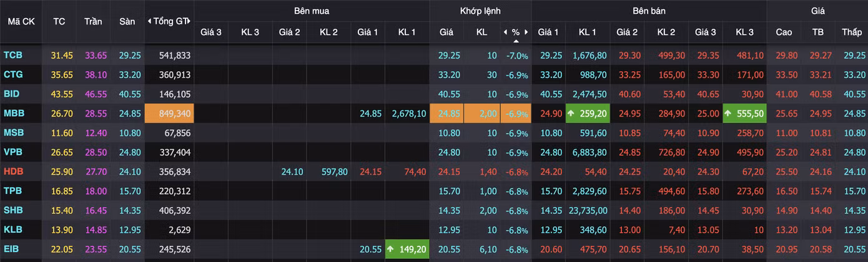Viewport: 868px width, 262px height.
Task: Click the Bên mua group header
Action: [x=312, y=11]
